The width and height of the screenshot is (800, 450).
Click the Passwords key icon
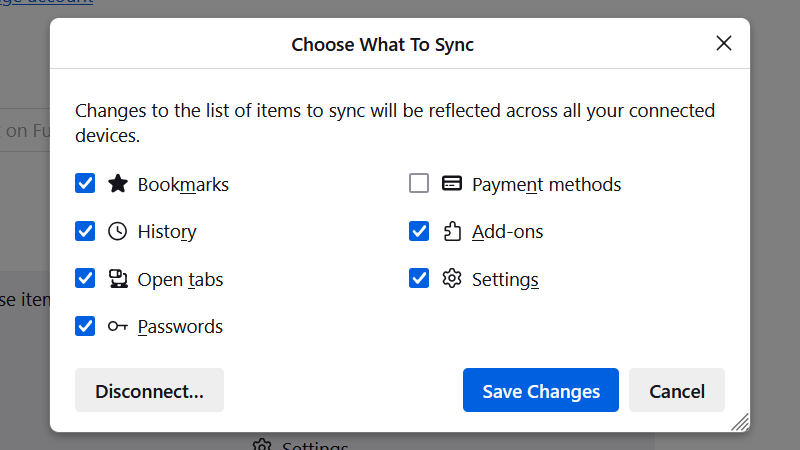[118, 326]
